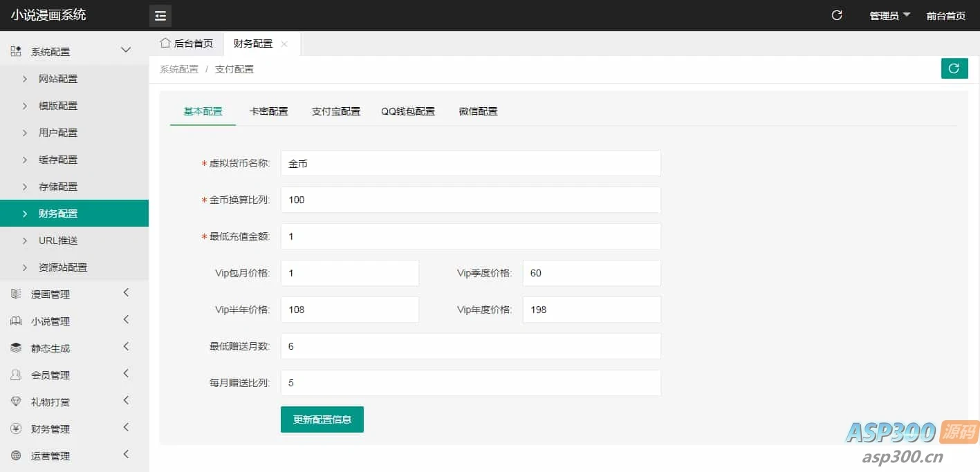980x472 pixels.
Task: Click the 财务管理 sidebar icon
Action: 17,428
